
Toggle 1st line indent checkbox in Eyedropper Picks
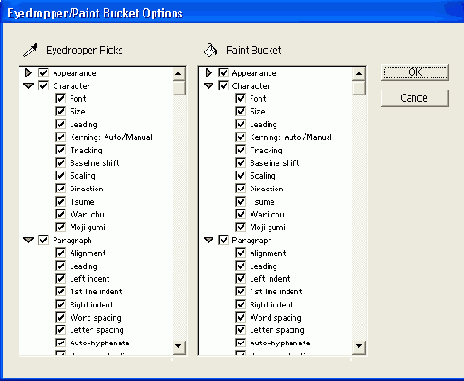60,291
